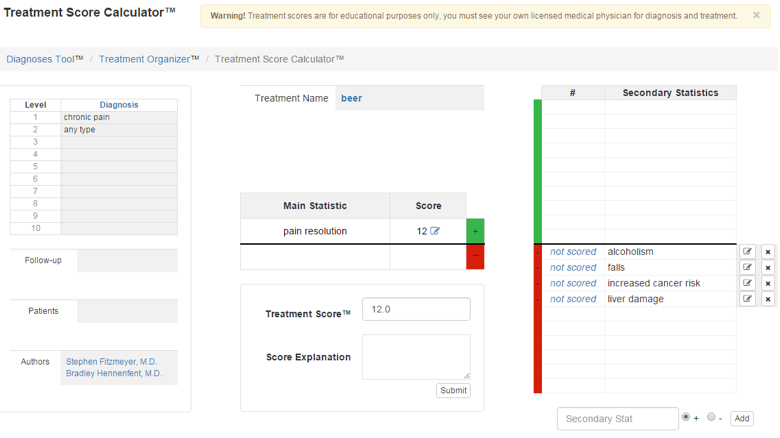Edit the increased cancer risk entry

pos(747,284)
